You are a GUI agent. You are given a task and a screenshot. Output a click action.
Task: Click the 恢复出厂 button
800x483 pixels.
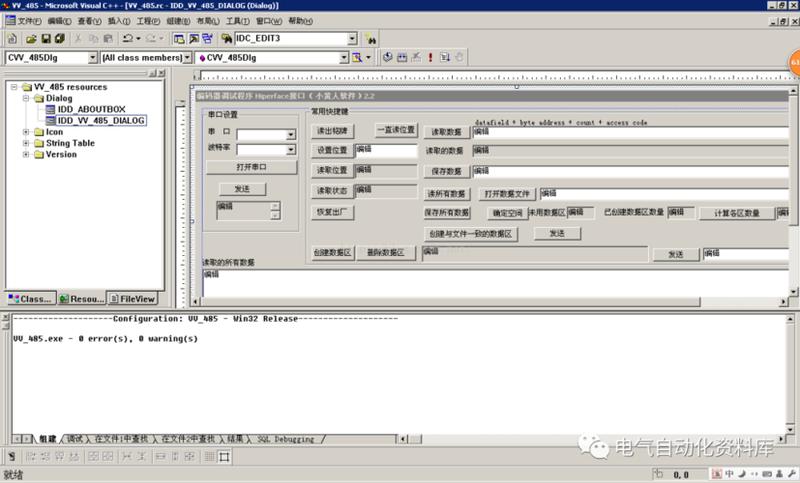tap(332, 212)
